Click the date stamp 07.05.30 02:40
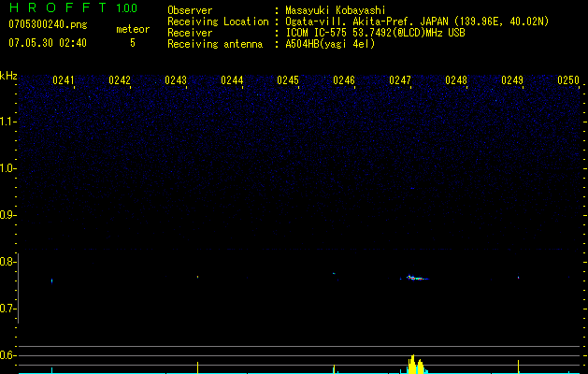 (x=48, y=43)
